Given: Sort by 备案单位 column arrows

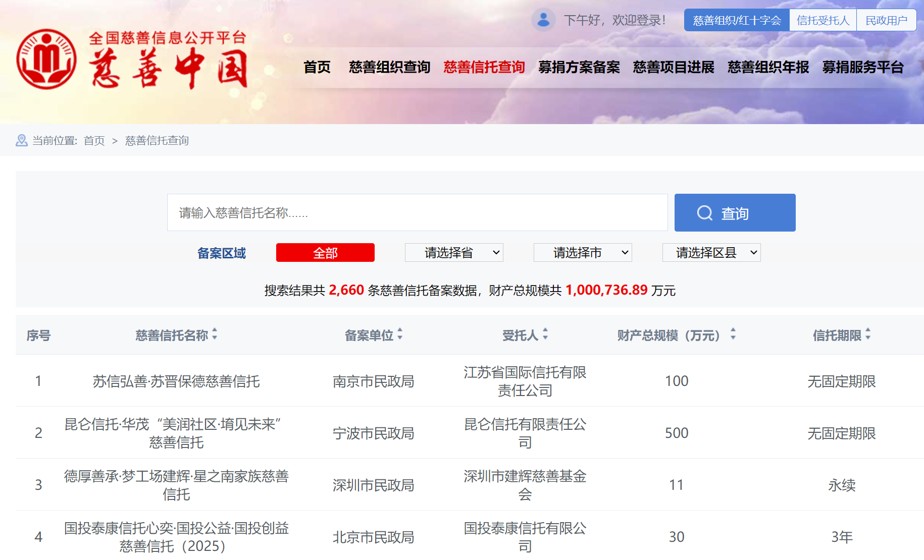Looking at the screenshot, I should pyautogui.click(x=400, y=334).
